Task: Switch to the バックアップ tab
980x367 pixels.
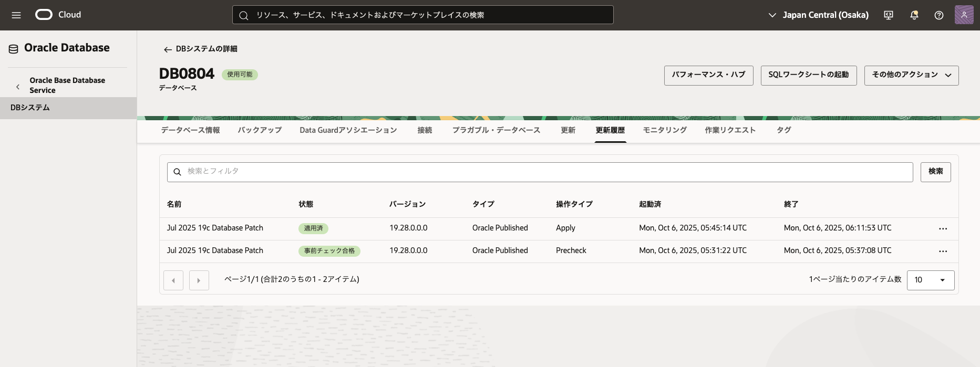Action: pyautogui.click(x=260, y=130)
